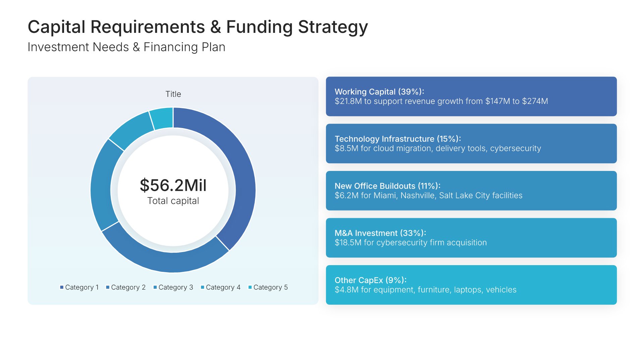This screenshot has width=644, height=362.
Task: Click the Category 1 legend color swatch
Action: [62, 287]
